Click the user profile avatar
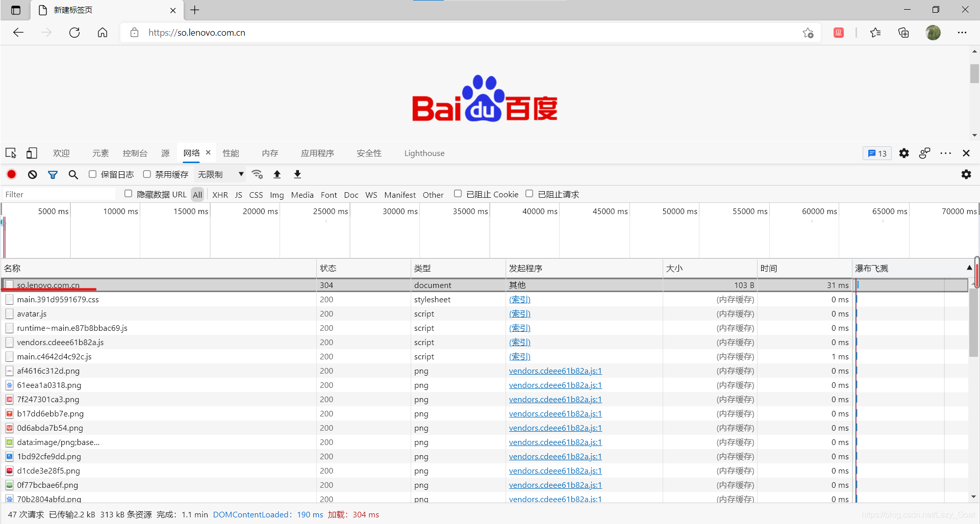This screenshot has width=980, height=524. (933, 33)
